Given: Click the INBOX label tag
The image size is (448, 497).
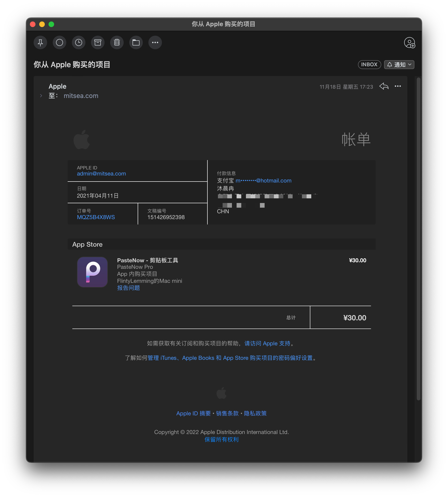Looking at the screenshot, I should coord(369,64).
